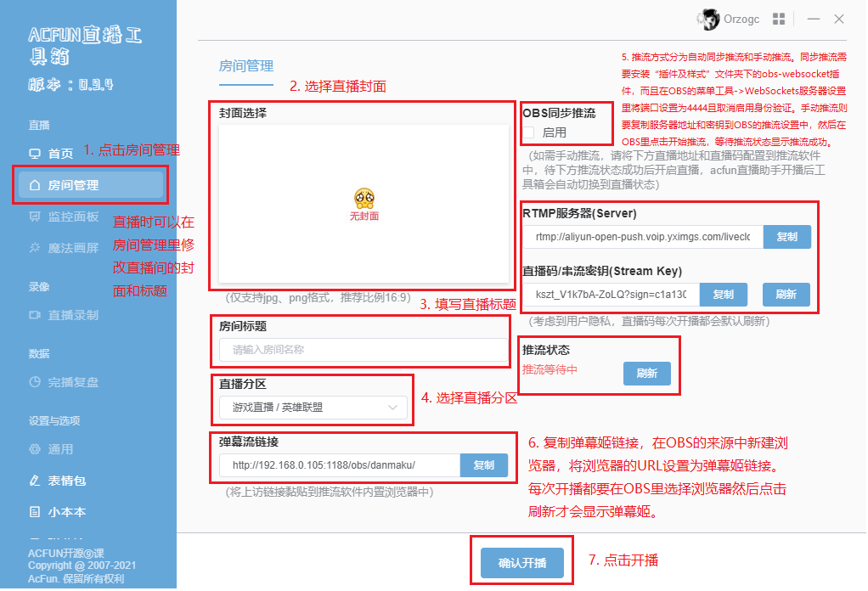This screenshot has width=868, height=591.
Task: Click the Stream Key text field
Action: [x=612, y=295]
